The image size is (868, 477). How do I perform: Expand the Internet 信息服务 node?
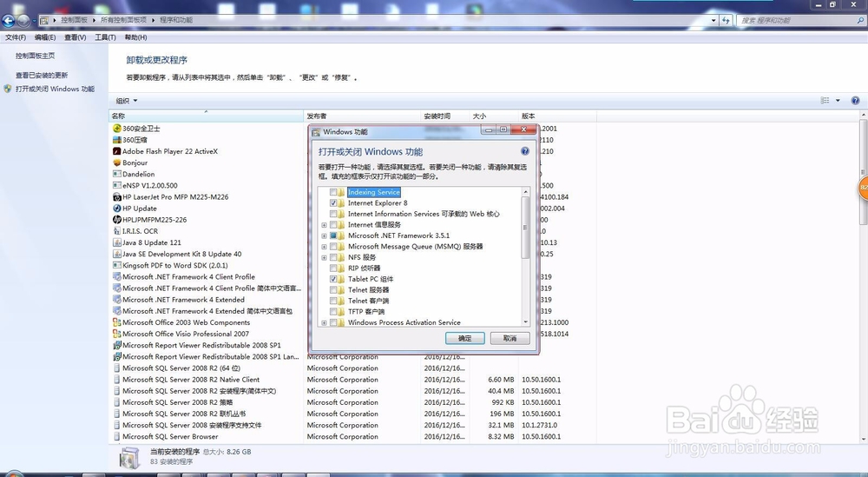pos(324,225)
